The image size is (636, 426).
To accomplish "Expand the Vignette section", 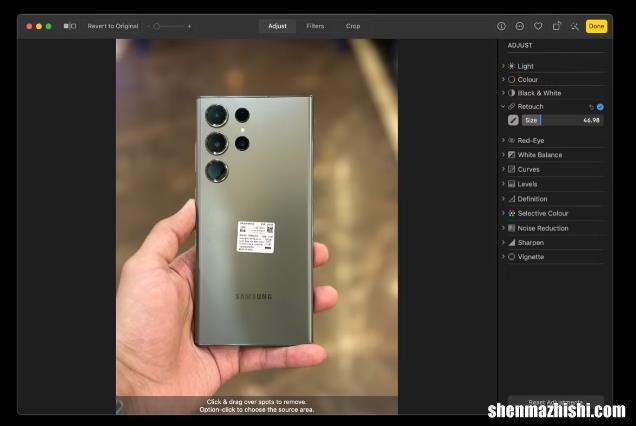I will click(x=503, y=256).
